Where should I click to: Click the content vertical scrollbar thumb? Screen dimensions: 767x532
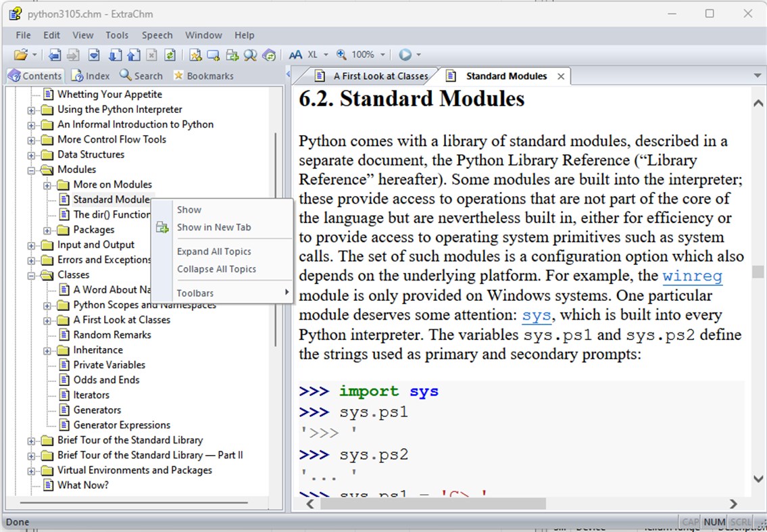[758, 272]
